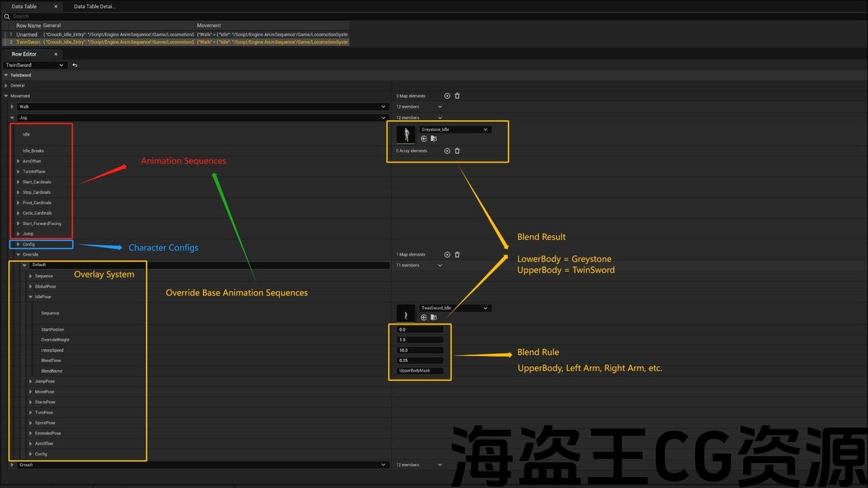The width and height of the screenshot is (868, 488).
Task: Use selected asset for Greystone_Idle slot
Action: [x=424, y=139]
